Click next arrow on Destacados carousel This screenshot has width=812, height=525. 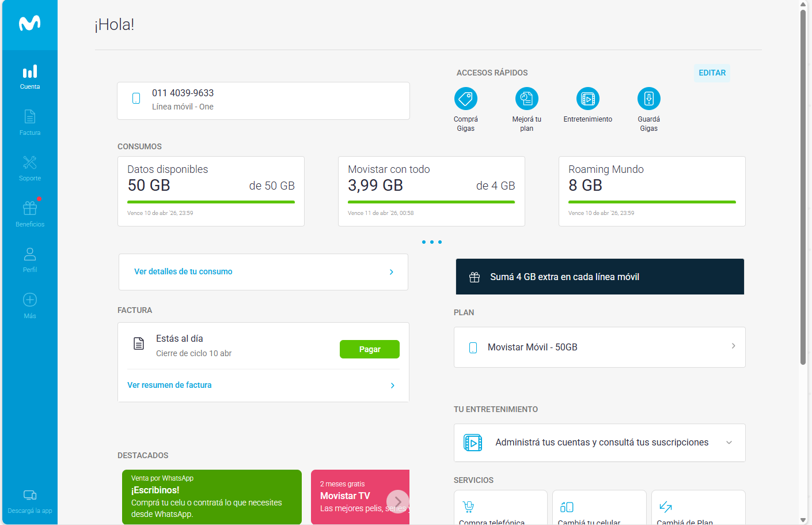click(397, 501)
